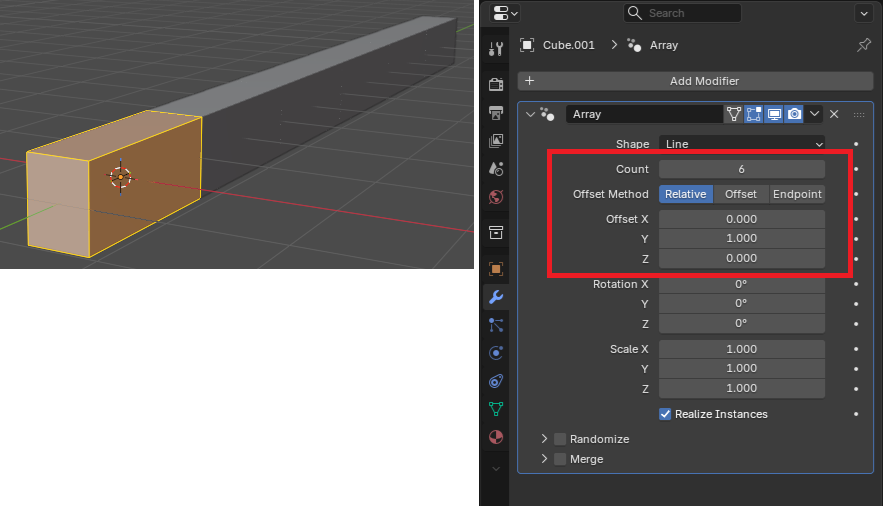
Task: Open the Scene properties tab
Action: tap(496, 169)
